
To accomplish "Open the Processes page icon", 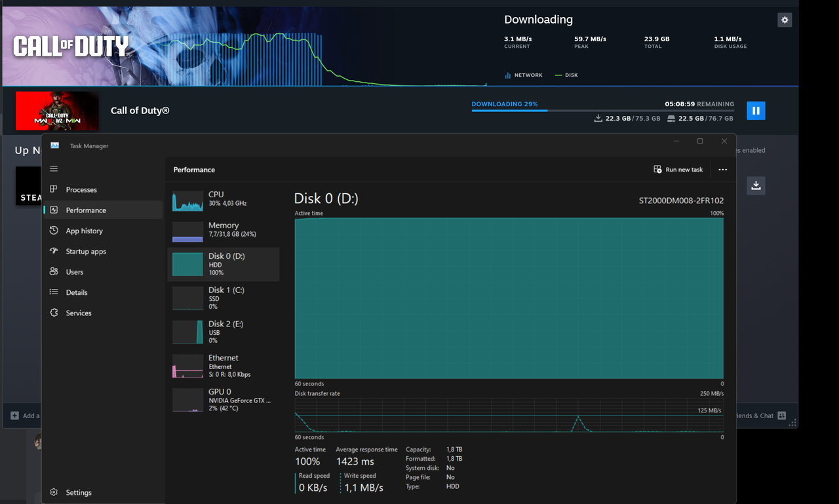I will click(54, 189).
